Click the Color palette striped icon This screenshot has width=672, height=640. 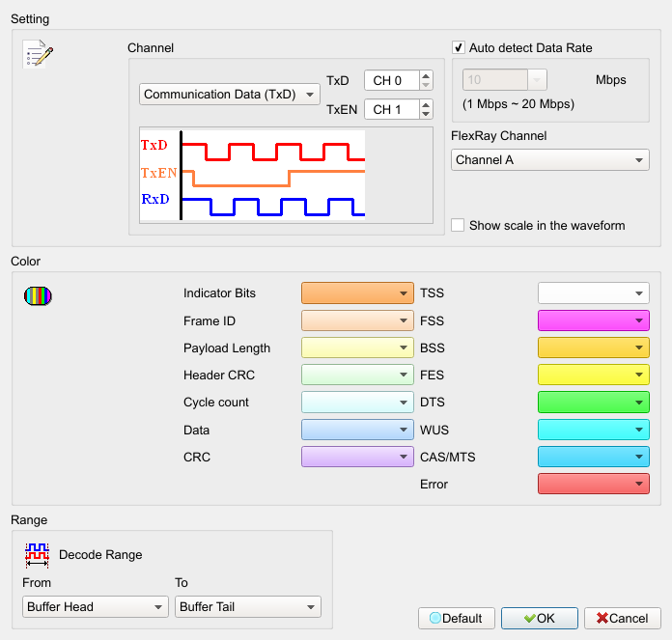pyautogui.click(x=38, y=296)
